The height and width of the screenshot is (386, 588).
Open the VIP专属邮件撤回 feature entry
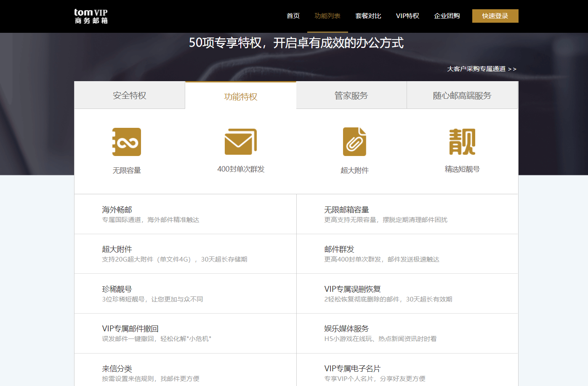pyautogui.click(x=130, y=329)
